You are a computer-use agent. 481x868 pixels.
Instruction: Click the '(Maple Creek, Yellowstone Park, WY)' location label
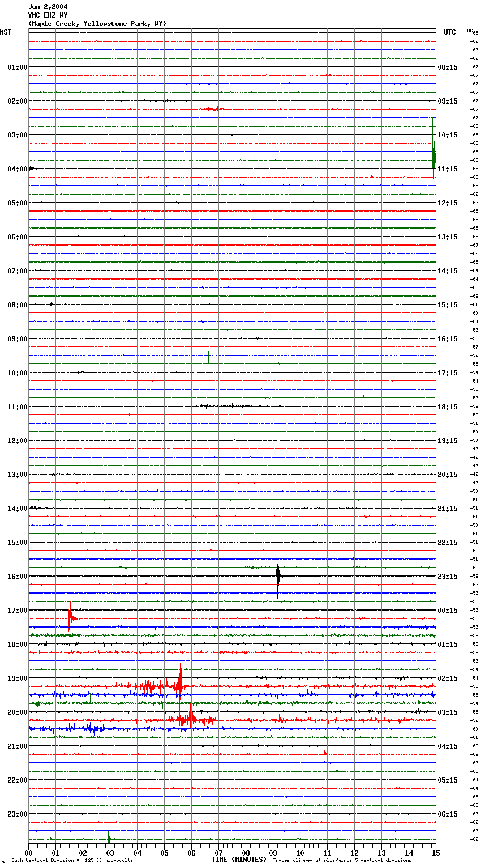point(97,24)
